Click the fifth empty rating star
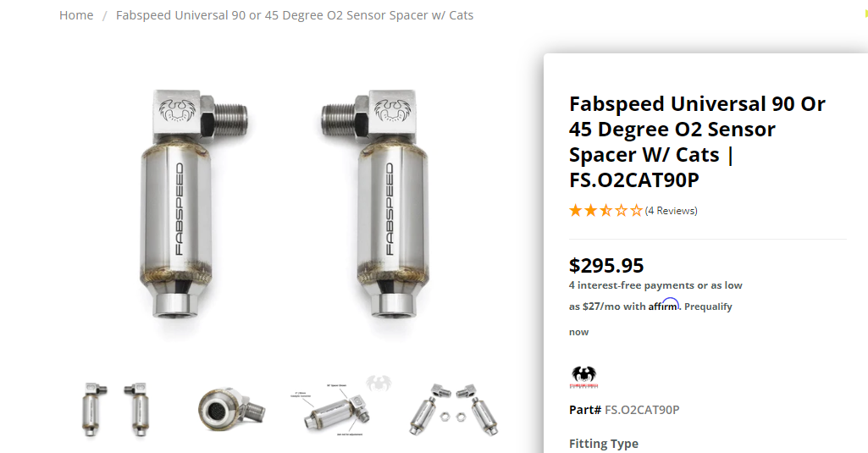The image size is (868, 453). coord(637,211)
